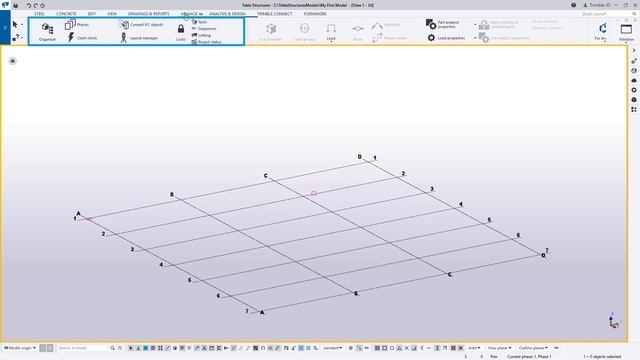Toggle snap to intersection points X switch
Screen dimensions: 640x360
click(x=407, y=348)
